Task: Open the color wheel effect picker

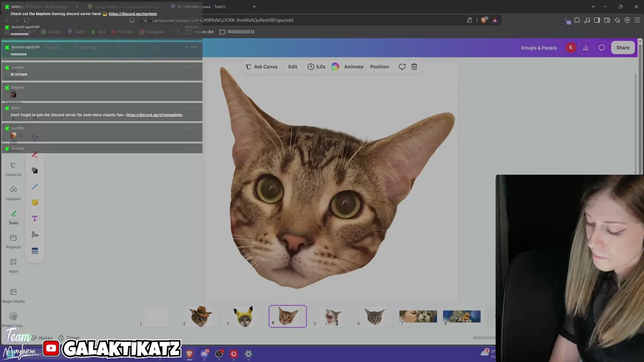Action: tap(335, 66)
